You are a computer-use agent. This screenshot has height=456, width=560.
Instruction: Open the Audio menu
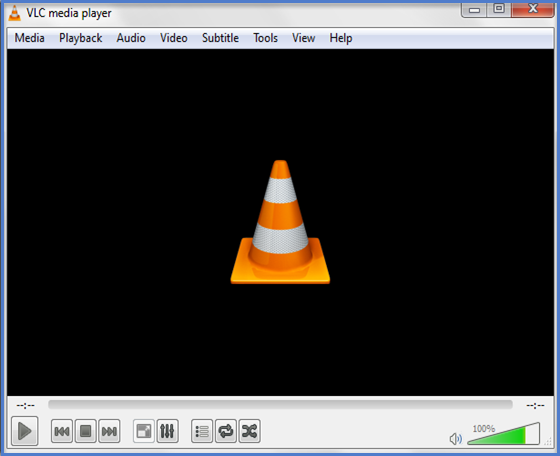[x=131, y=38]
